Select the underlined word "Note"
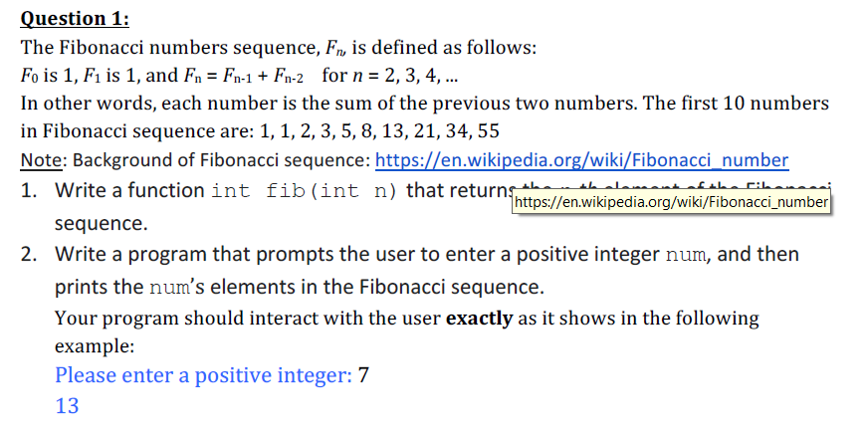Image resolution: width=868 pixels, height=437 pixels. click(41, 160)
